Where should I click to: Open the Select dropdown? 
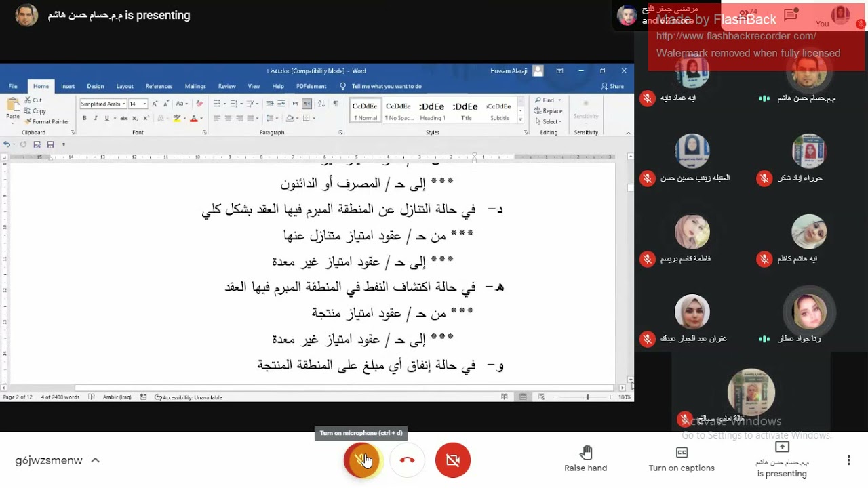point(548,122)
